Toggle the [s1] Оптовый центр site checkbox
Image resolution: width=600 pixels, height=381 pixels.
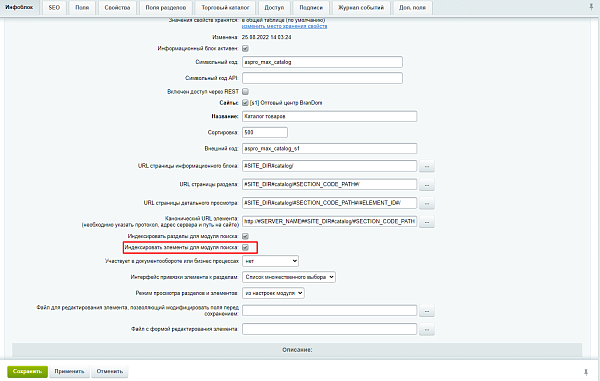(x=245, y=103)
